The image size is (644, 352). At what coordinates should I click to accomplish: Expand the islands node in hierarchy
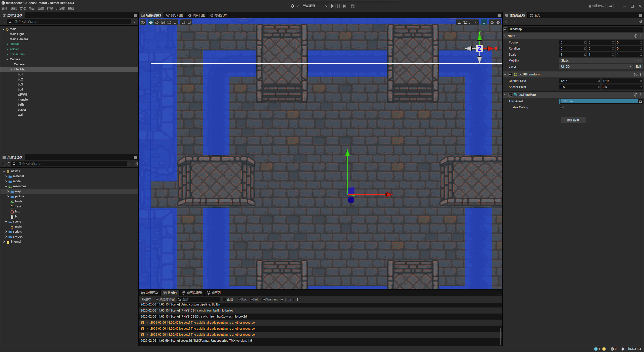(x=7, y=44)
